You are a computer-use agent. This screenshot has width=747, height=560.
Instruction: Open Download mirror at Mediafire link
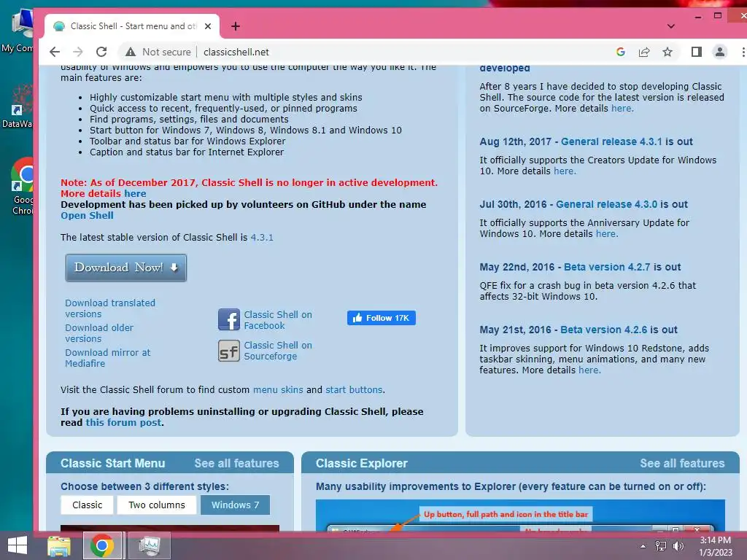pos(108,357)
